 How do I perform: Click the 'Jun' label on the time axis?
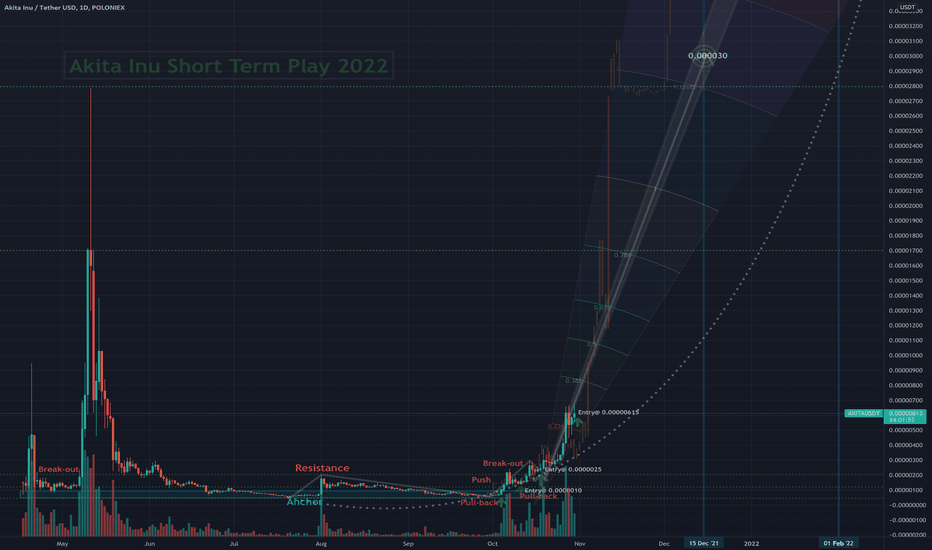149,543
